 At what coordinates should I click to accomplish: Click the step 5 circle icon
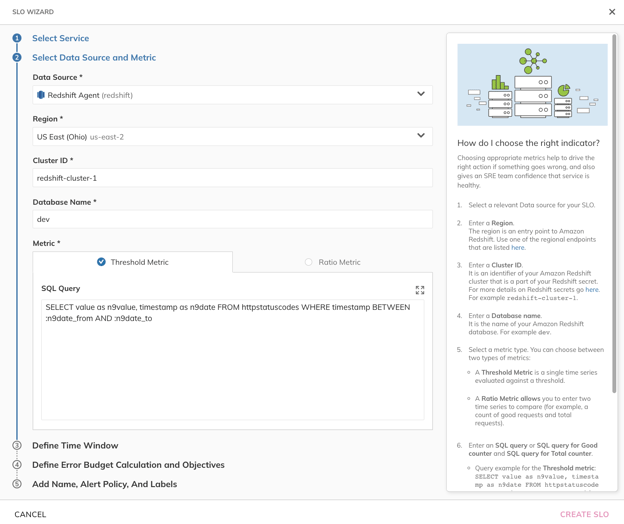(17, 484)
